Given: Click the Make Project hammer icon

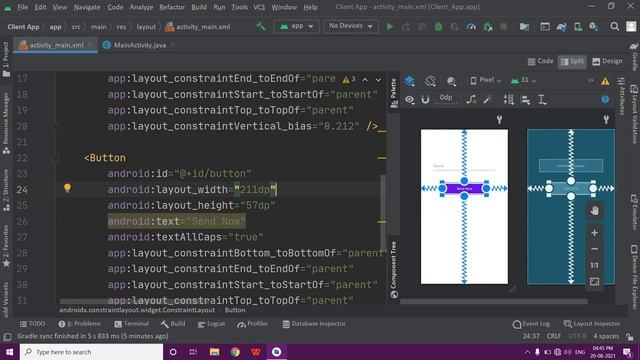Looking at the screenshot, I should pos(261,27).
